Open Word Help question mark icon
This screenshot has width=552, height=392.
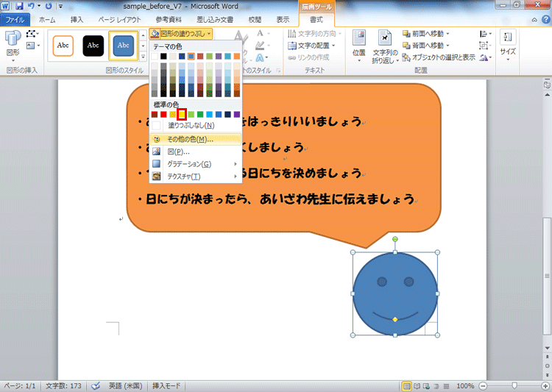(x=545, y=20)
